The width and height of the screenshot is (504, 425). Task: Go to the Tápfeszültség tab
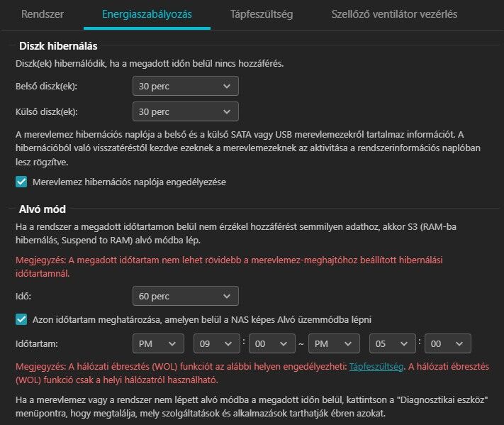click(x=262, y=14)
